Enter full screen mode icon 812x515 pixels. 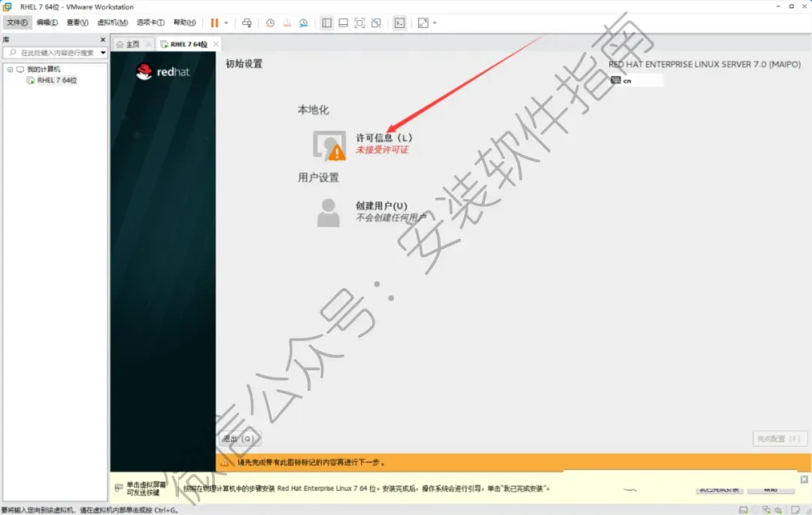tap(360, 23)
